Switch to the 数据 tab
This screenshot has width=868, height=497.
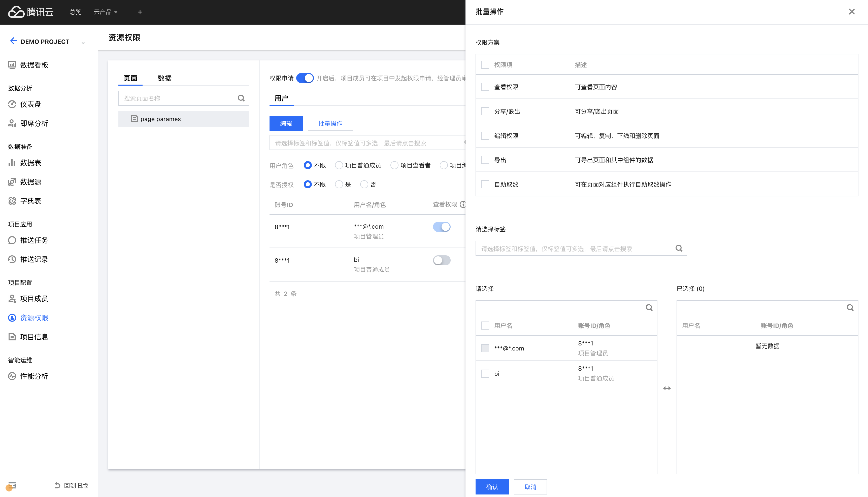[164, 78]
